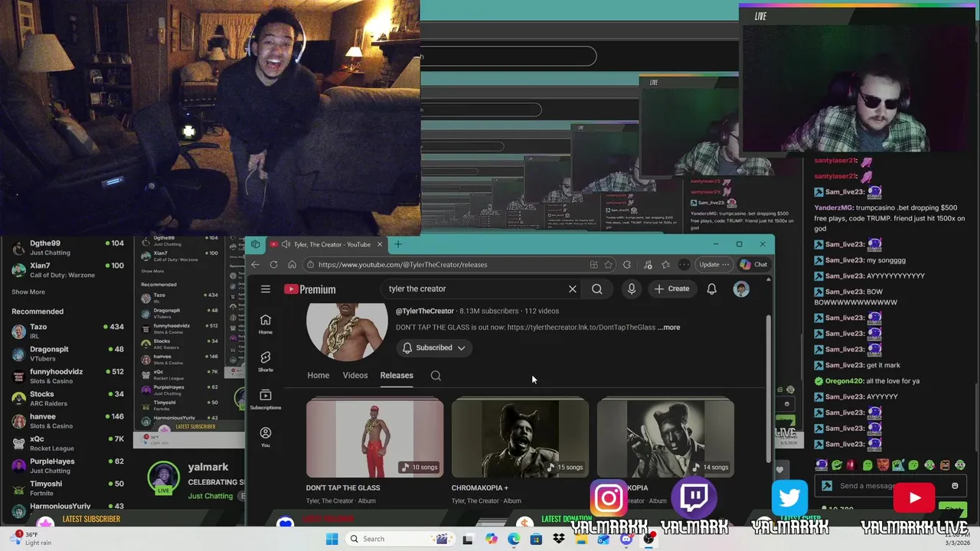
Task: Click the 8.13M subscribers text
Action: (x=490, y=311)
